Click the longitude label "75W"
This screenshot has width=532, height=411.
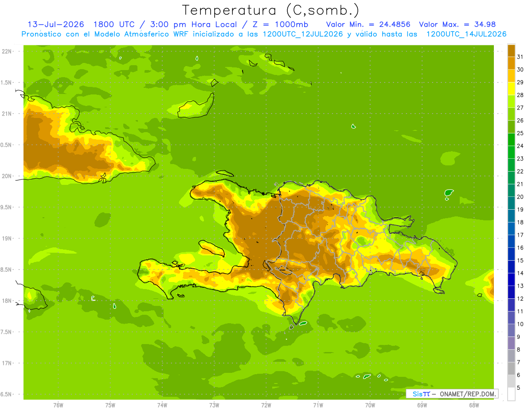point(110,406)
